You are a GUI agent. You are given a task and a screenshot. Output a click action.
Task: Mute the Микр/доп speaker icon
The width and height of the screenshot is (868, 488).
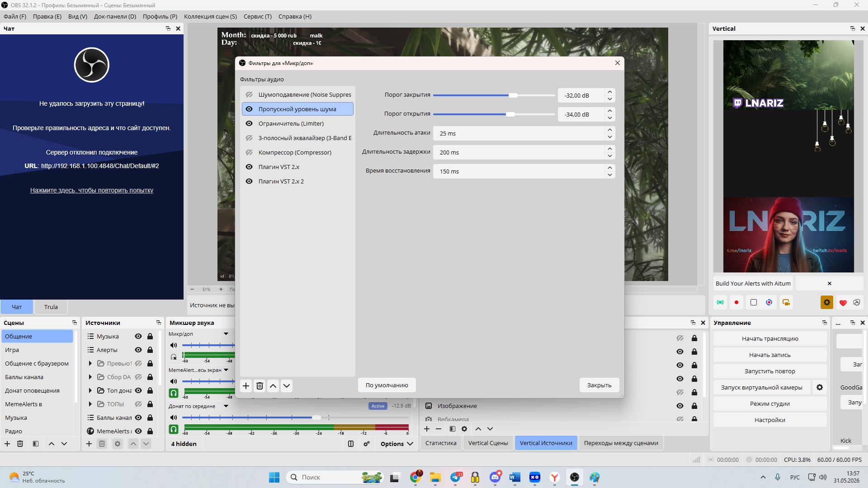pyautogui.click(x=174, y=345)
